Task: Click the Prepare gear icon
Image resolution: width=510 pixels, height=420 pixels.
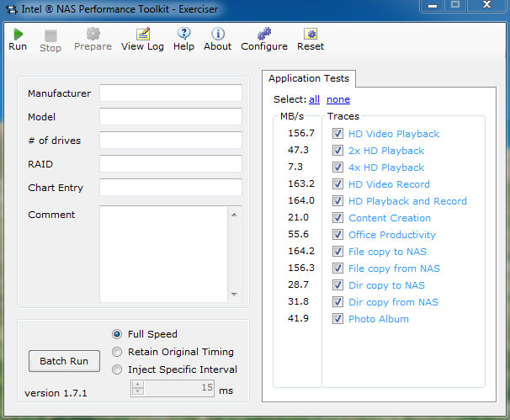Action: [93, 34]
